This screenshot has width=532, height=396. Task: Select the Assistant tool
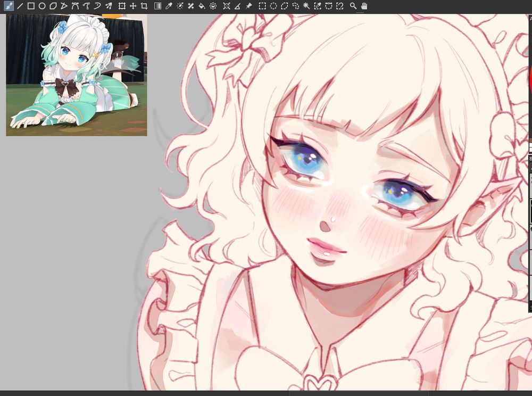pos(227,6)
